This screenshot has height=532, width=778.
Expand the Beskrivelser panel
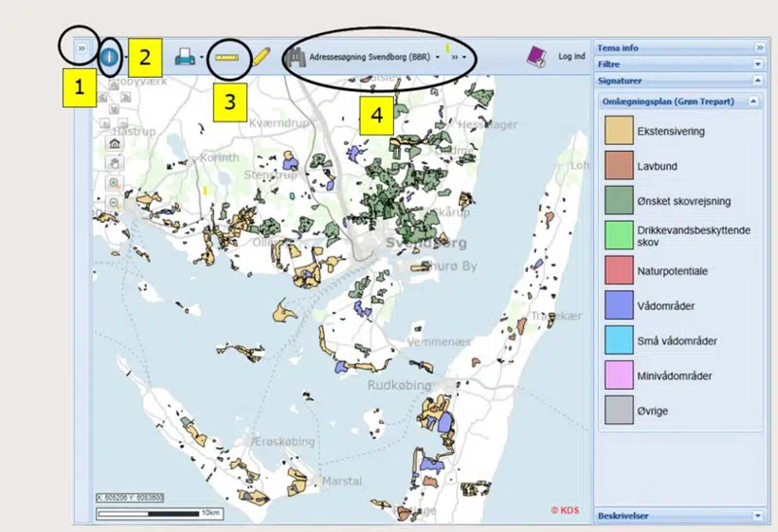pyautogui.click(x=760, y=515)
